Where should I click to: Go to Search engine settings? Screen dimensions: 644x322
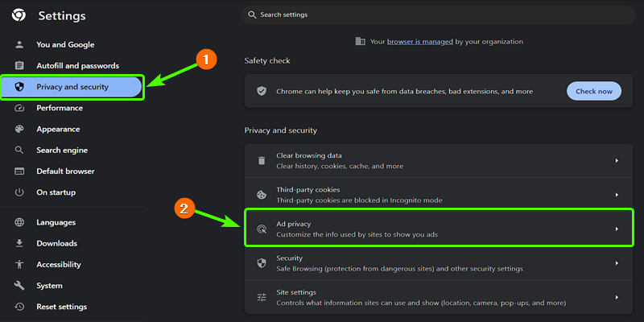click(62, 150)
